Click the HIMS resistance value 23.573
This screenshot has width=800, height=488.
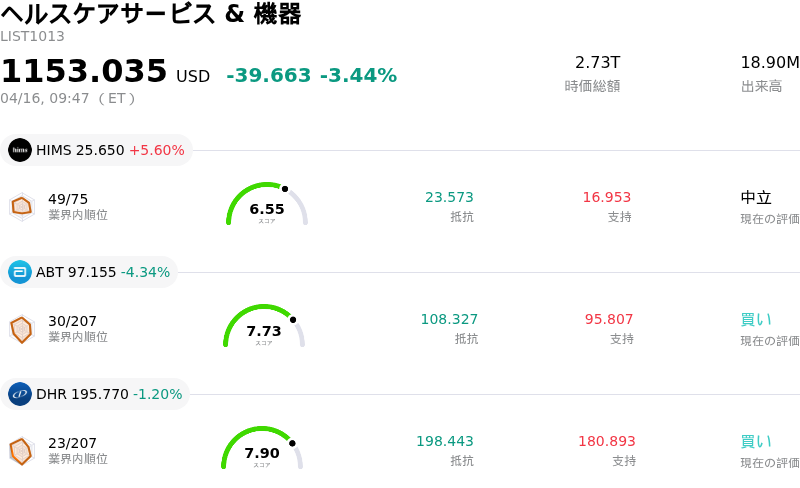click(449, 197)
